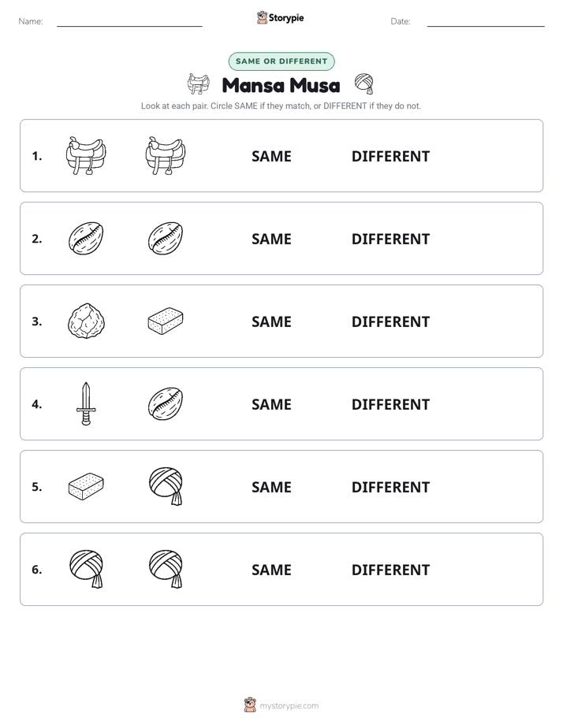The image size is (563, 728).
Task: Click the saddle icon left of title
Action: click(x=199, y=84)
